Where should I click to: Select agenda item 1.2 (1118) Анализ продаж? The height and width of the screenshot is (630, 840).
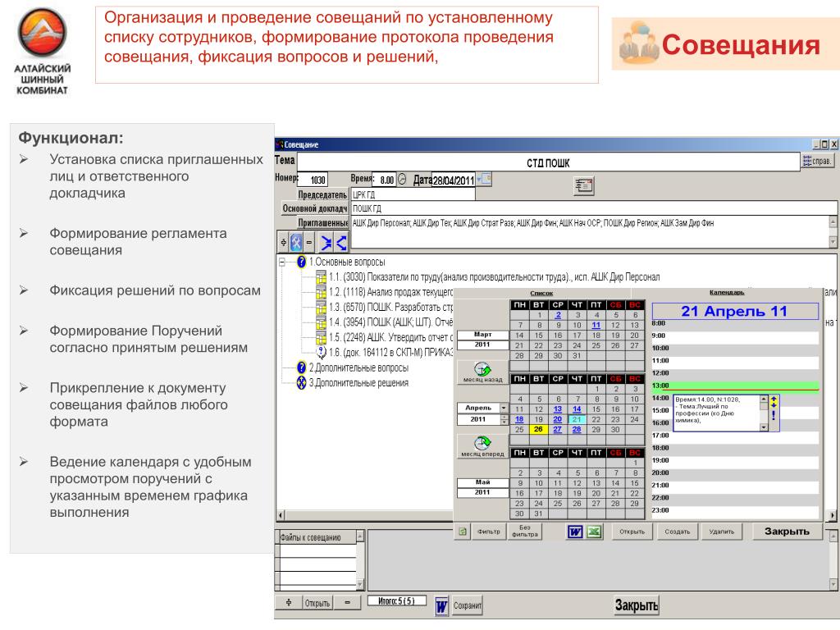click(390, 292)
